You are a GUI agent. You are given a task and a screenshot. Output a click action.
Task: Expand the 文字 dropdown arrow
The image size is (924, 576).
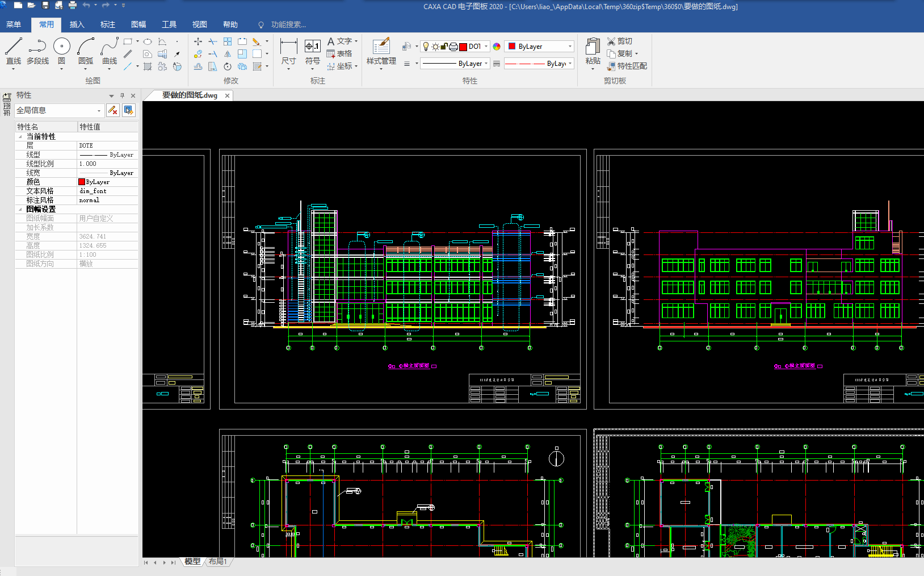point(356,41)
